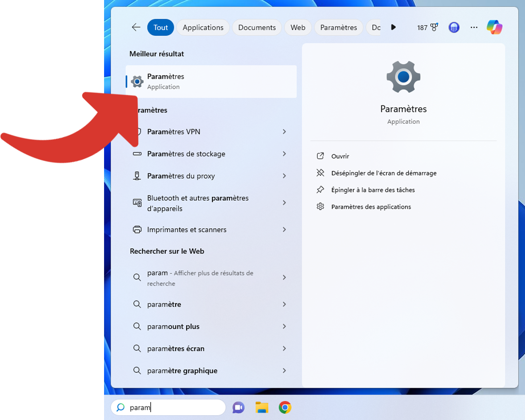
Task: Search the web for param
Action: [x=211, y=278]
